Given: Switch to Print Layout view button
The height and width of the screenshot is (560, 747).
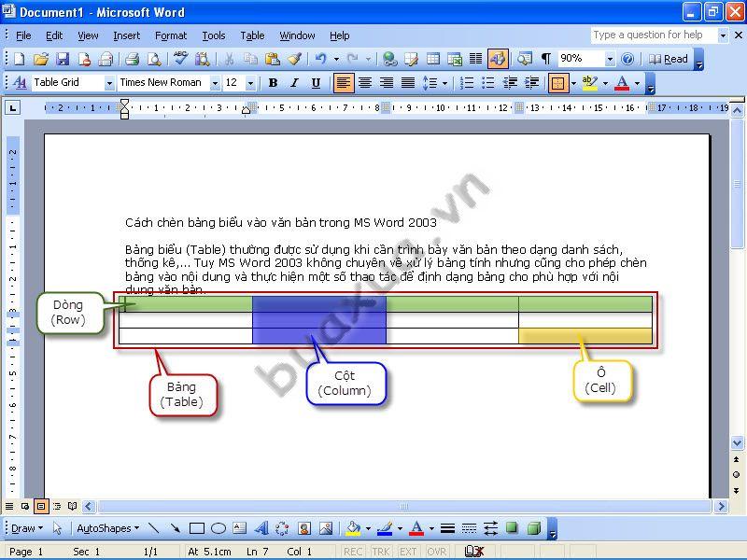Looking at the screenshot, I should click(41, 506).
